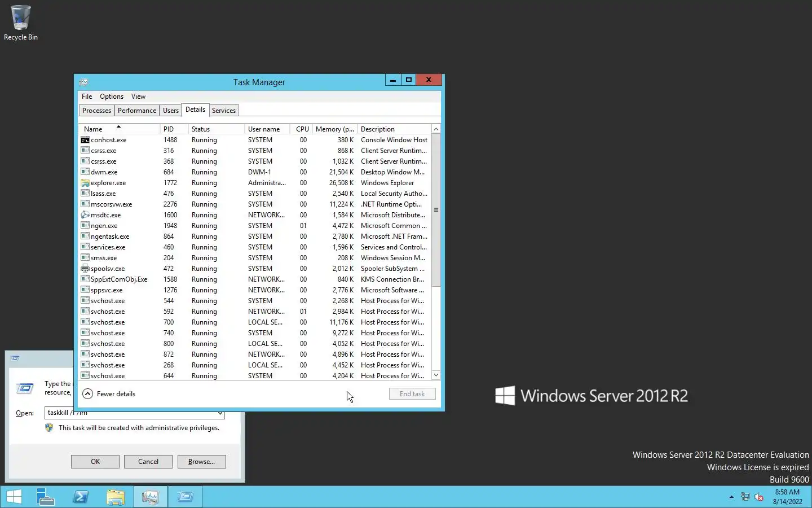Click the Task Manager taskbar button
The width and height of the screenshot is (812, 508).
[151, 497]
